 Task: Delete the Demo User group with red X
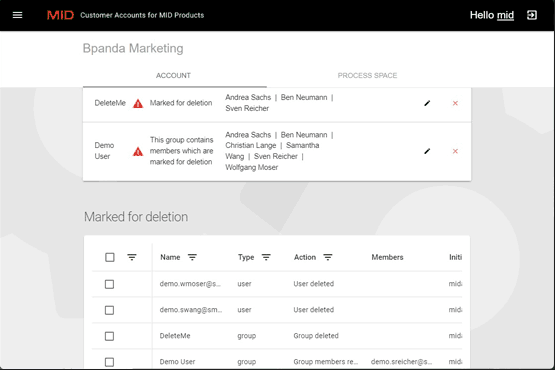455,151
